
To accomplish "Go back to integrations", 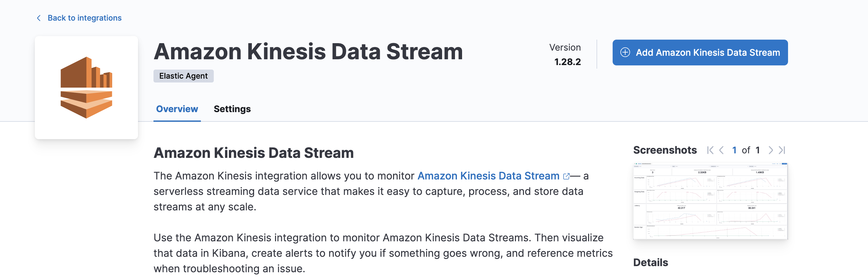I will [84, 18].
